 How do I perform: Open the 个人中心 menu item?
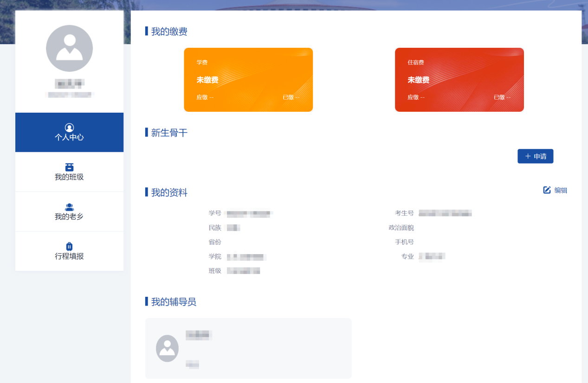click(x=70, y=132)
